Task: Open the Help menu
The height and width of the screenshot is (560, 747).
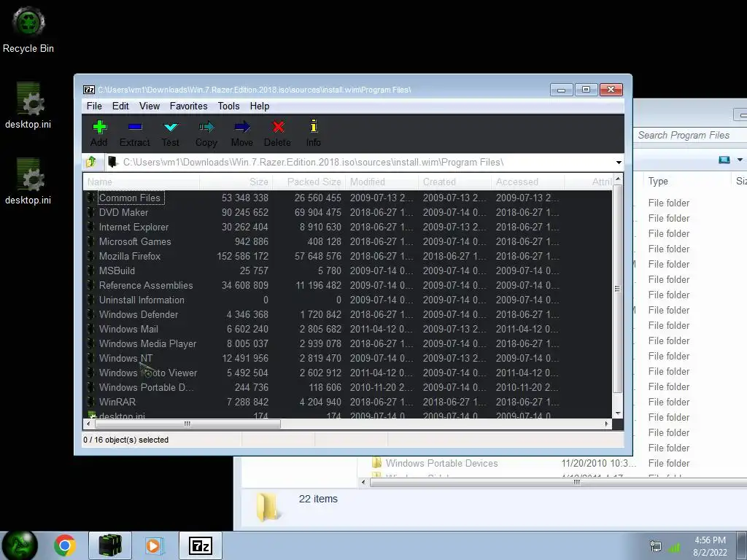Action: (260, 106)
